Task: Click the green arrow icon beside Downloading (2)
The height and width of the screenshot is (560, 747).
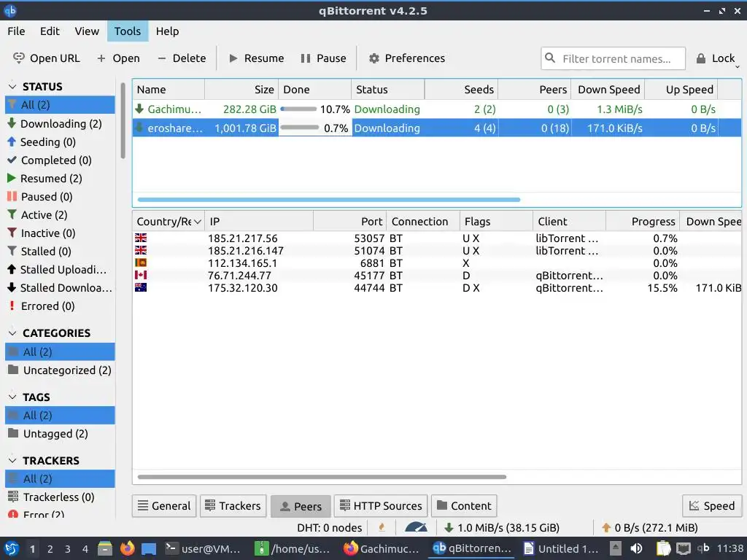Action: pos(12,123)
